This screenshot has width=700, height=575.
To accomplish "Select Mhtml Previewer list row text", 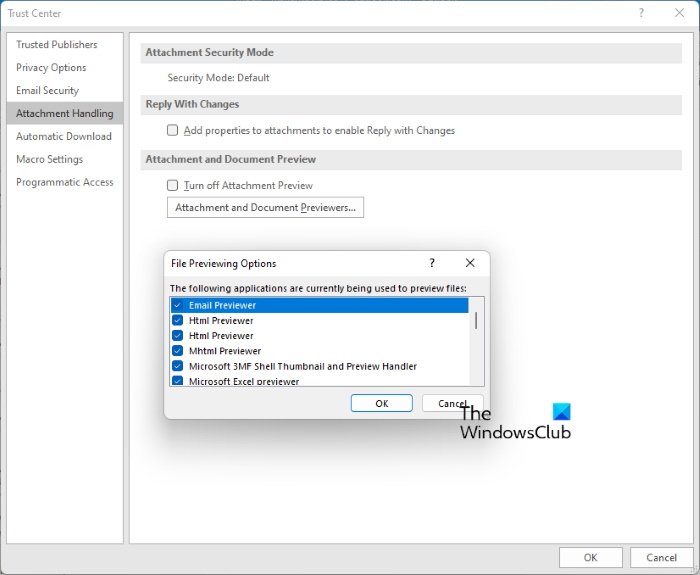I will tap(225, 351).
